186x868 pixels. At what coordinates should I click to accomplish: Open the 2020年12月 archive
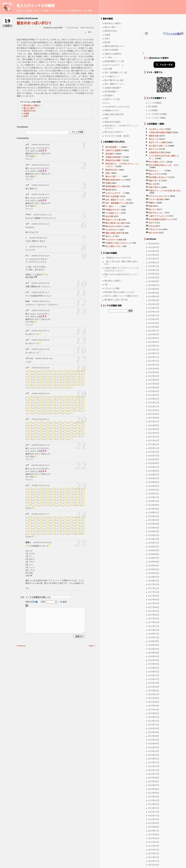pyautogui.click(x=153, y=448)
